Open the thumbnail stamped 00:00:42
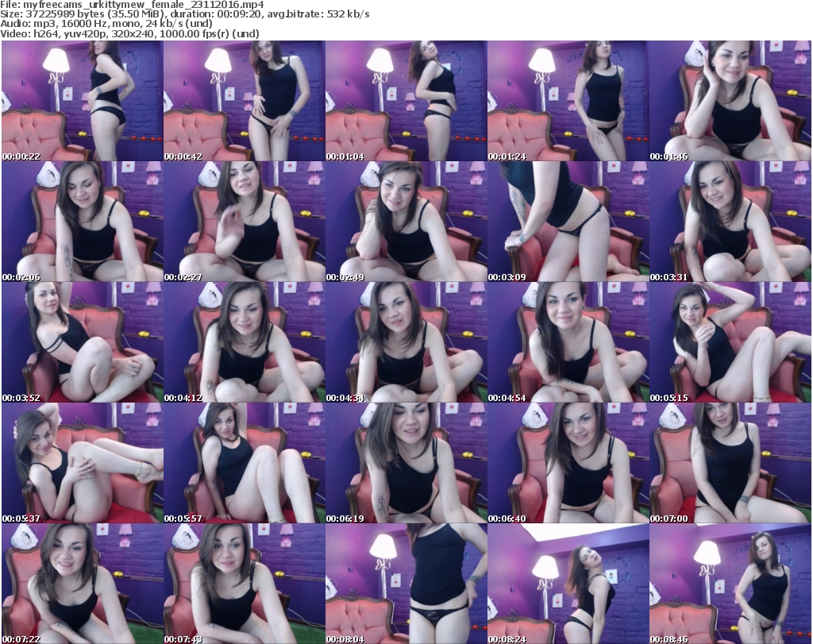813x644 pixels. click(245, 101)
